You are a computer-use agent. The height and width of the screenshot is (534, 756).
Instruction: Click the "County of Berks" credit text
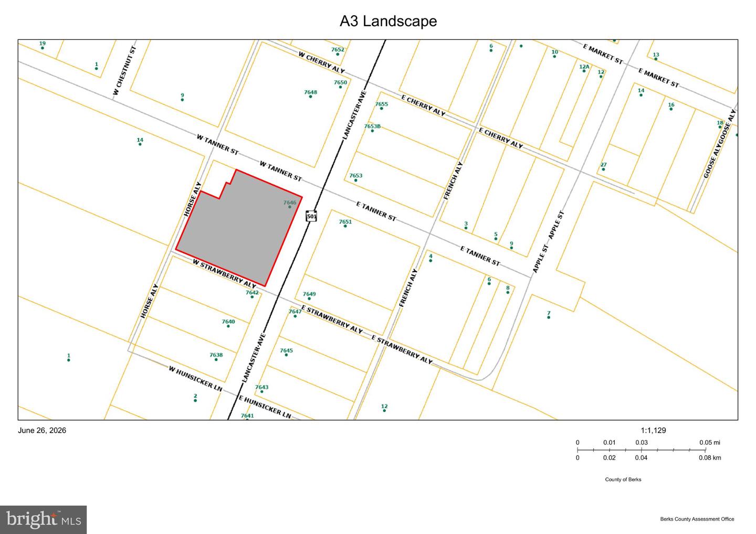click(623, 479)
